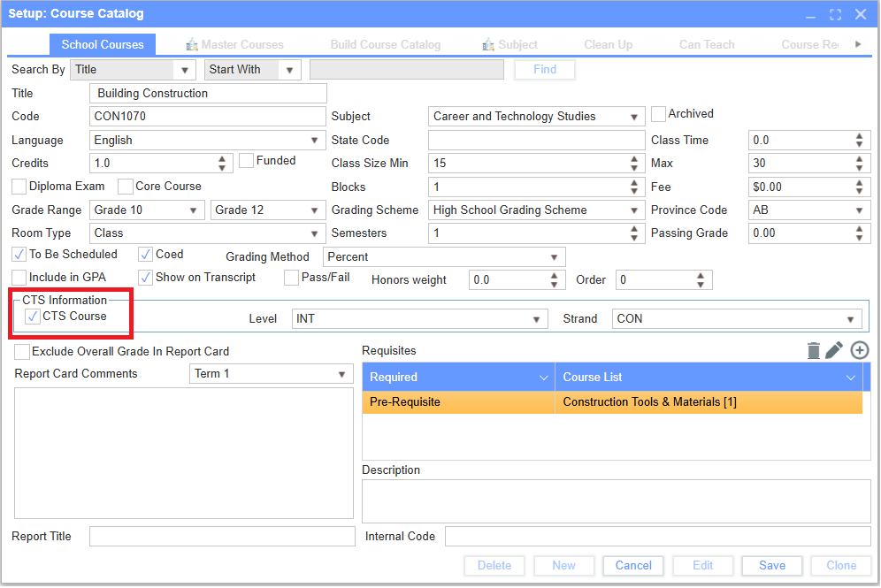Image resolution: width=881 pixels, height=588 pixels.
Task: Check Exclude Overall Grade In Report Card
Action: (x=22, y=352)
